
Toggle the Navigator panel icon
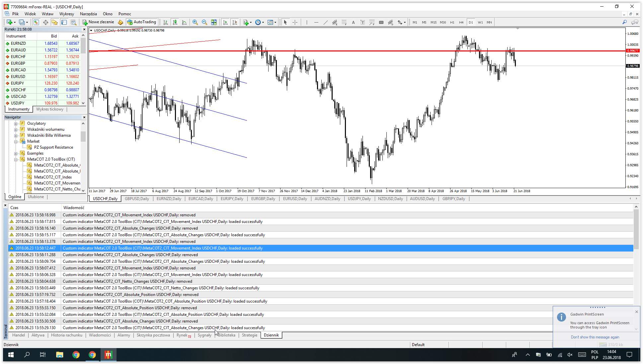[x=55, y=22]
